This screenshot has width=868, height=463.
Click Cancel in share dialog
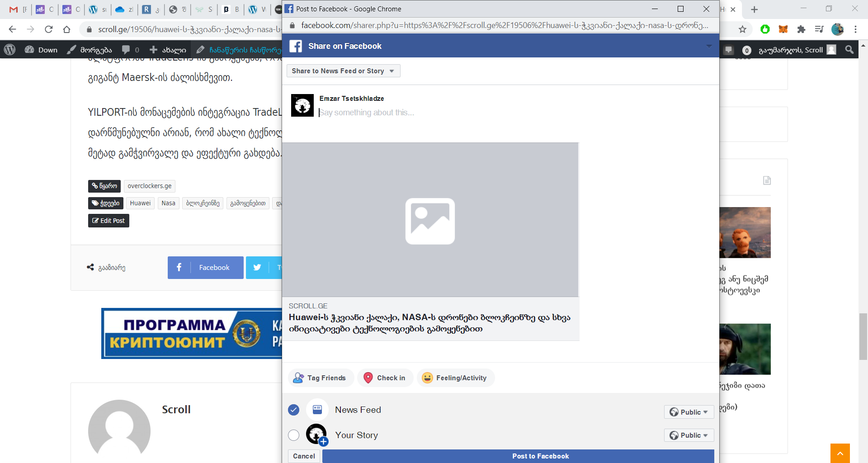304,456
